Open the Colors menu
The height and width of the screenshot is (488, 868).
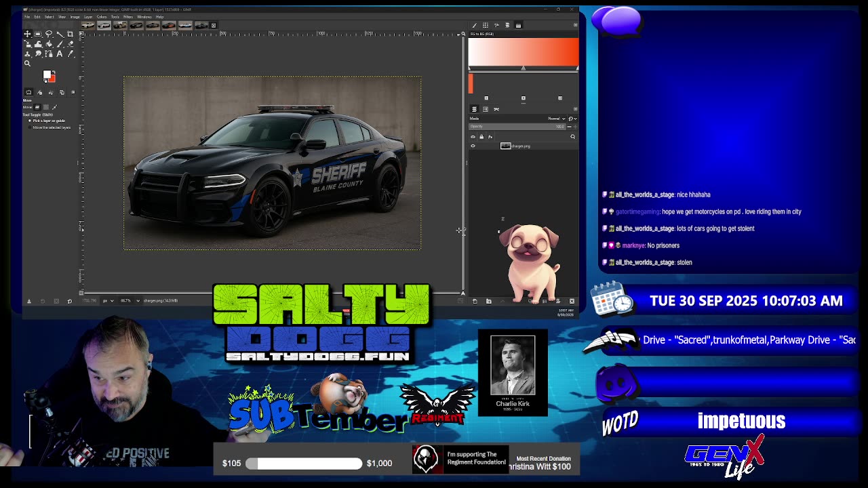pyautogui.click(x=102, y=17)
